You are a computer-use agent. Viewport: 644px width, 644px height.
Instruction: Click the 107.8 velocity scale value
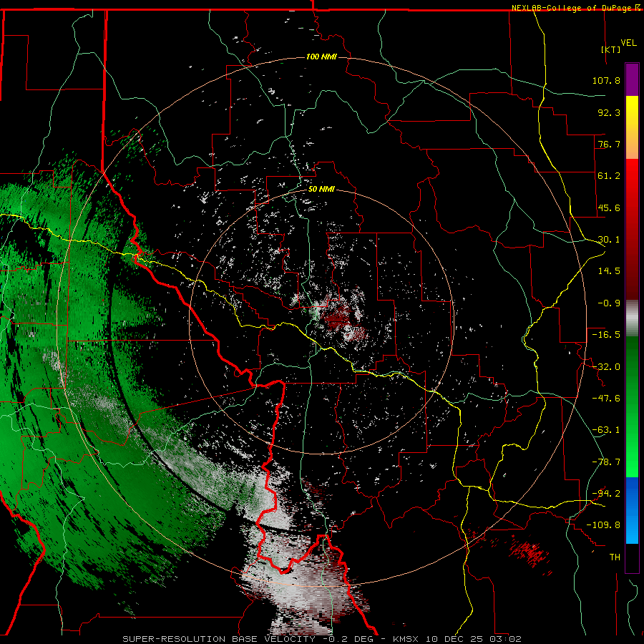pos(606,80)
